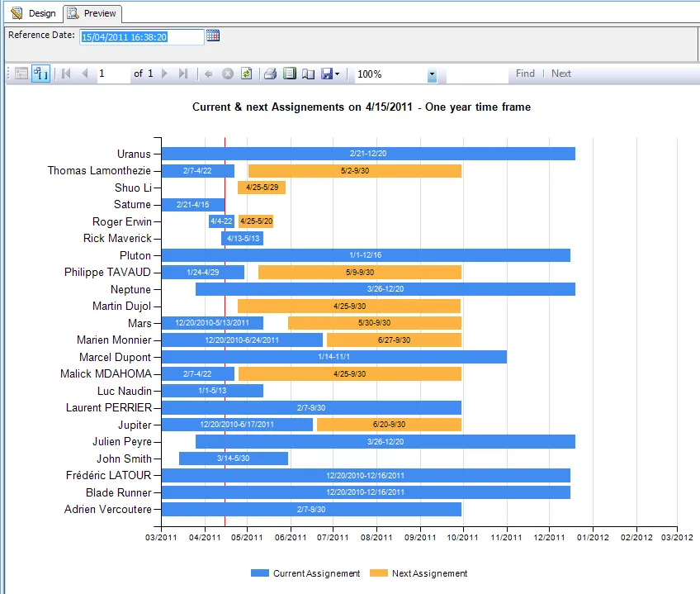
Task: Select the Preview tab
Action: click(x=92, y=13)
